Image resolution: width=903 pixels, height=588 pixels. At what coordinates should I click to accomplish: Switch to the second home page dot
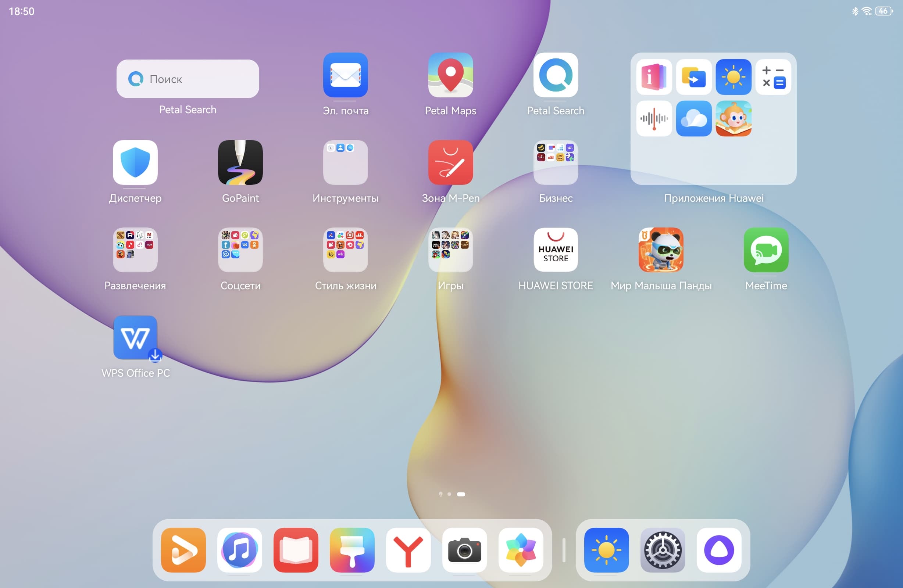click(x=449, y=494)
